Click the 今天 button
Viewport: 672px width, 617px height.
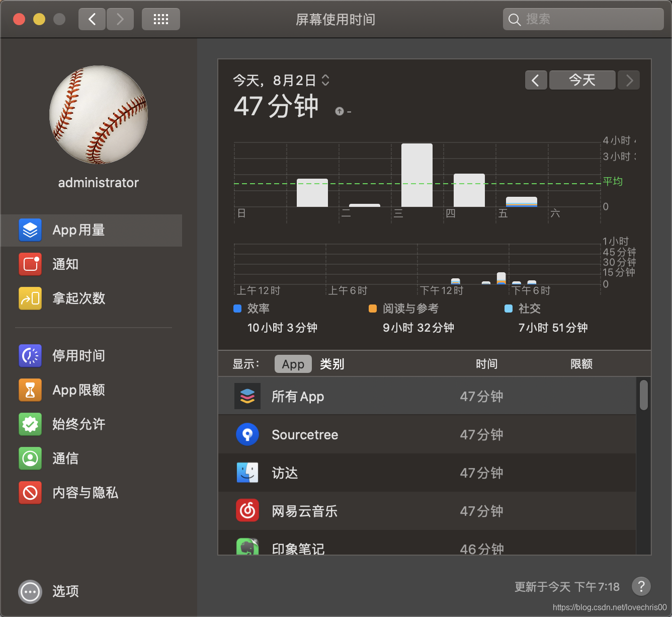[x=582, y=80]
